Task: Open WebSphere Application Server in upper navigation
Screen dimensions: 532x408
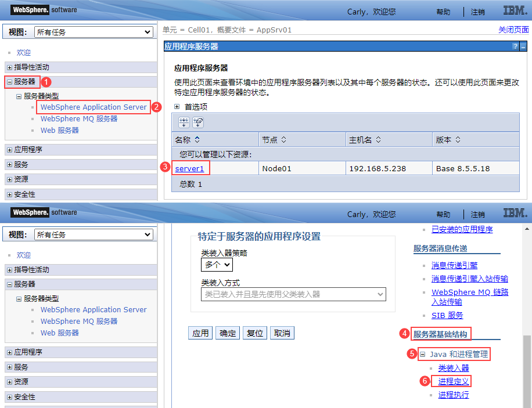Action: [x=94, y=107]
